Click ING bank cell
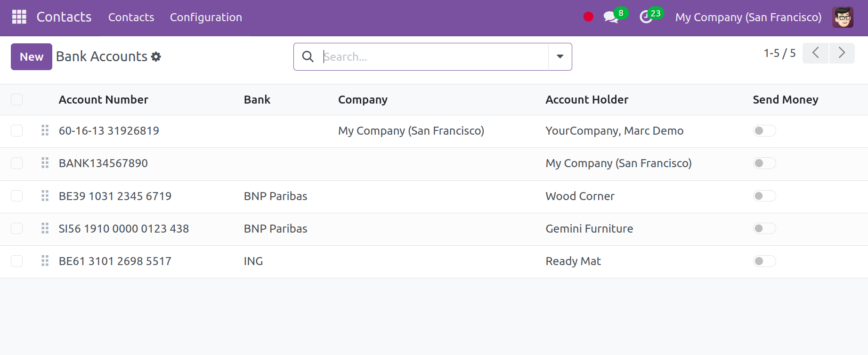Viewport: 868px width, 355px height. tap(253, 261)
